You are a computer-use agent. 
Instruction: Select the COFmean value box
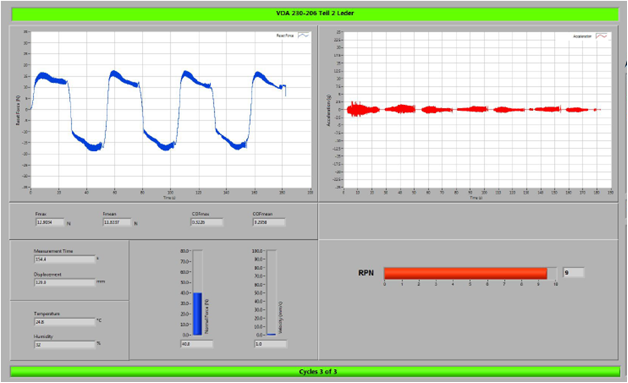(269, 222)
